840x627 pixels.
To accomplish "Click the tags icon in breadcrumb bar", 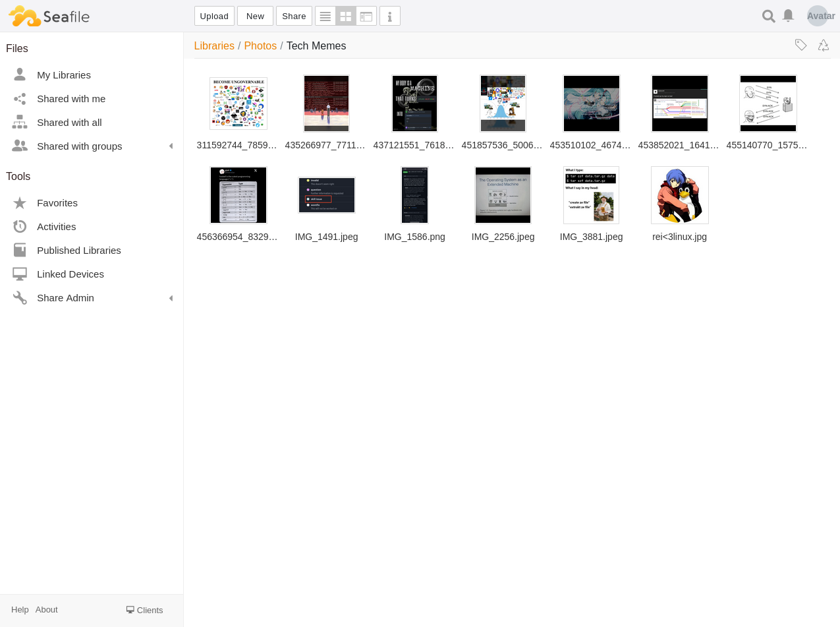I will tap(801, 45).
